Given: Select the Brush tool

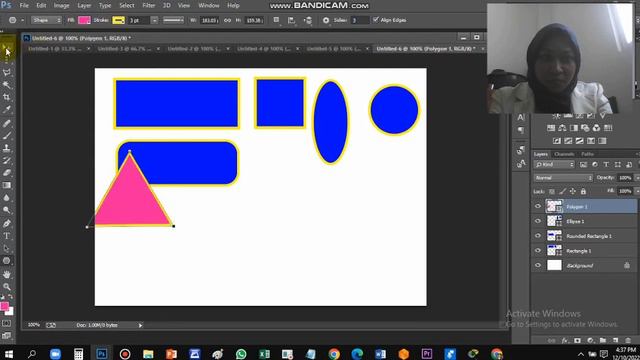Looking at the screenshot, I should (7, 136).
